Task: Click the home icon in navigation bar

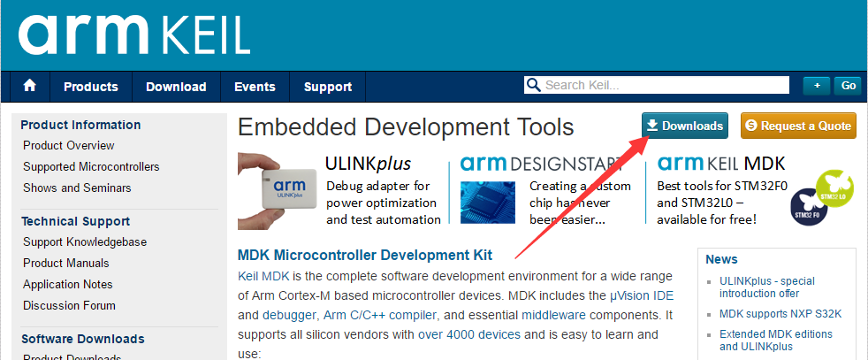Action: point(29,86)
